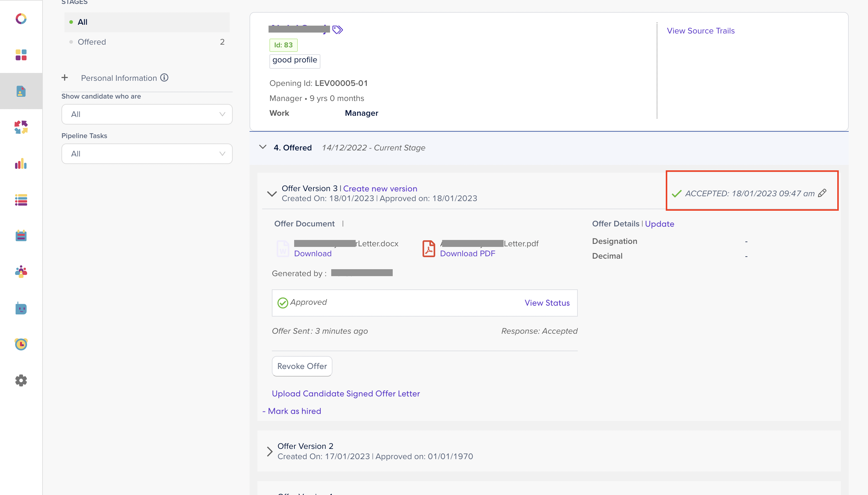This screenshot has height=495, width=868.
Task: Click the good profile tag
Action: point(295,61)
